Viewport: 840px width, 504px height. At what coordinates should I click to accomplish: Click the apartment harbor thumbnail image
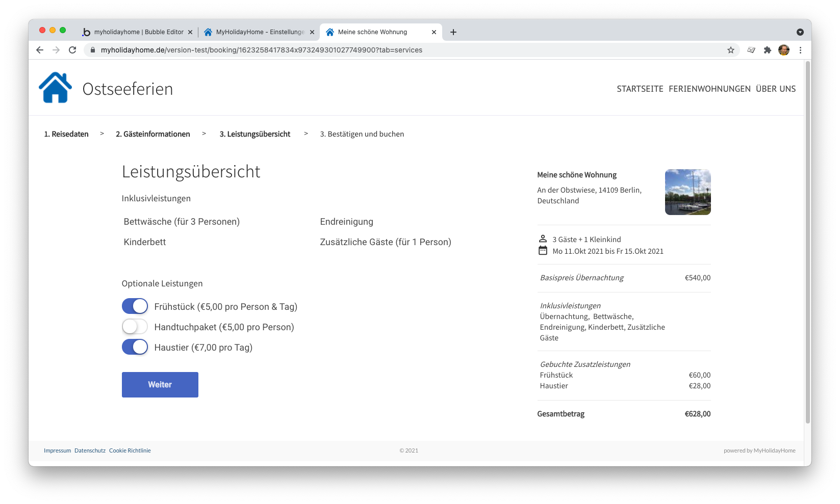(x=688, y=192)
